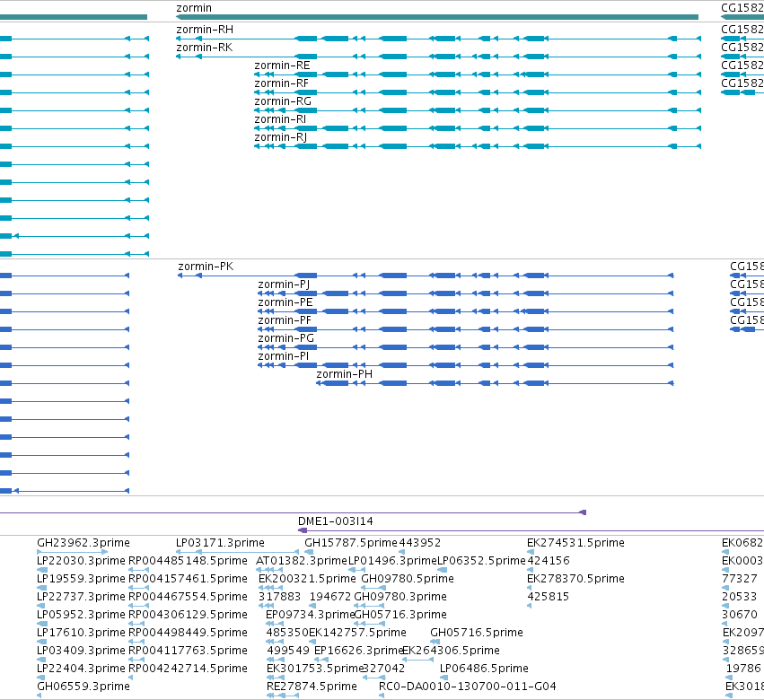Viewport: 764px width, 700px height.
Task: Choose the RP004485148.5prime label
Action: click(x=188, y=561)
